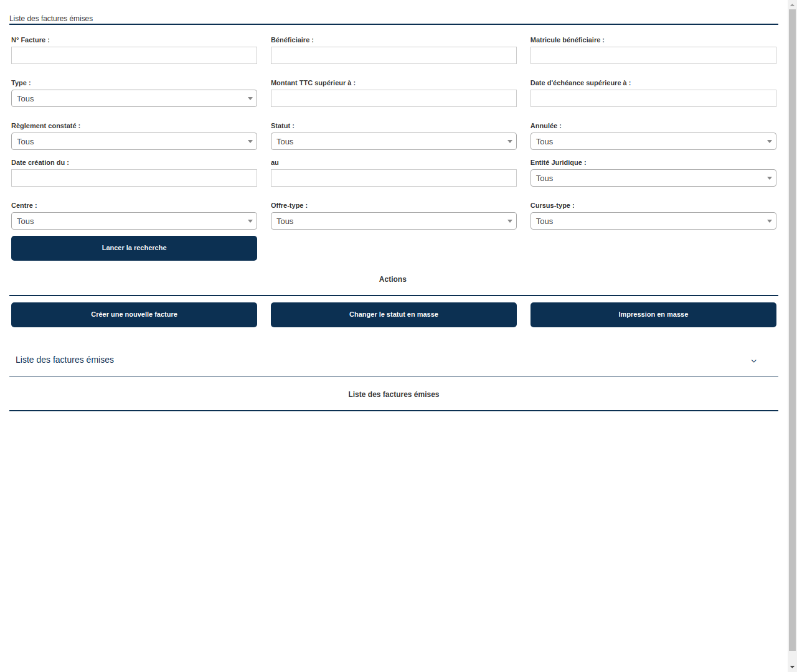Click Créer une nouvelle facture

(x=134, y=314)
